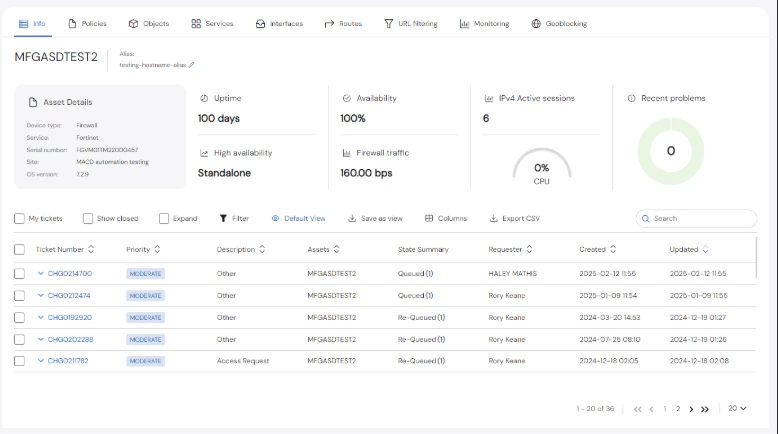Click the Recent problems donut chart

coord(671,151)
